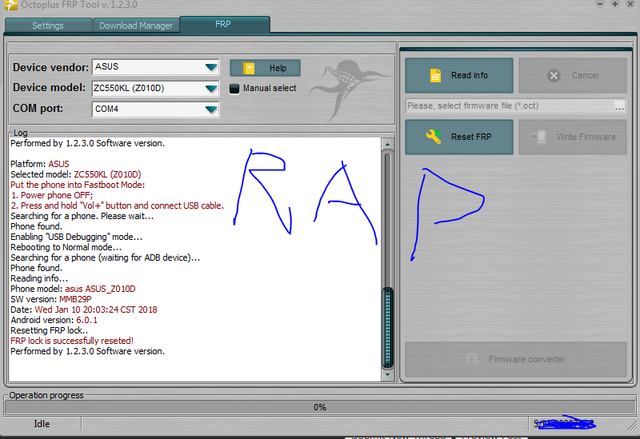640x439 pixels.
Task: Click the Idle status text
Action: [42, 424]
